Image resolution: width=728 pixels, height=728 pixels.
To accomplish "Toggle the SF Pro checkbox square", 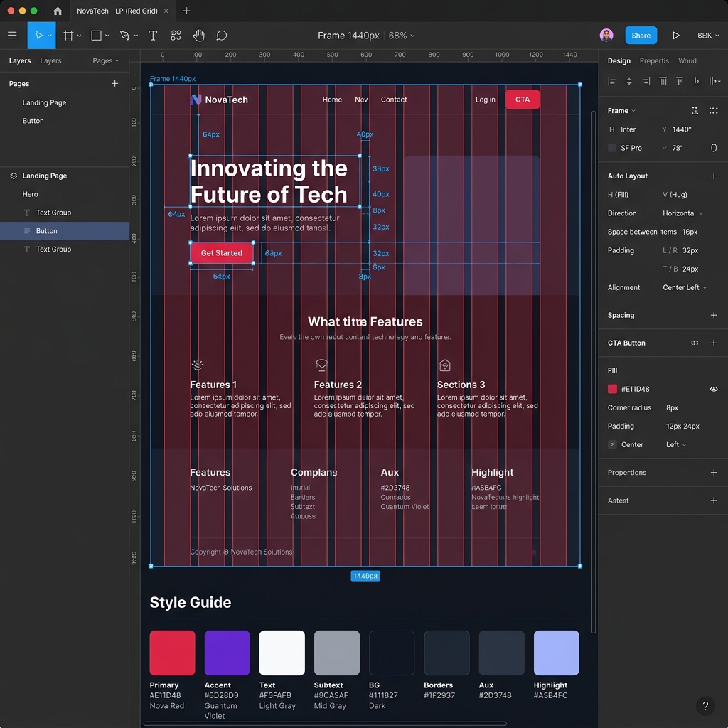I will pos(612,148).
